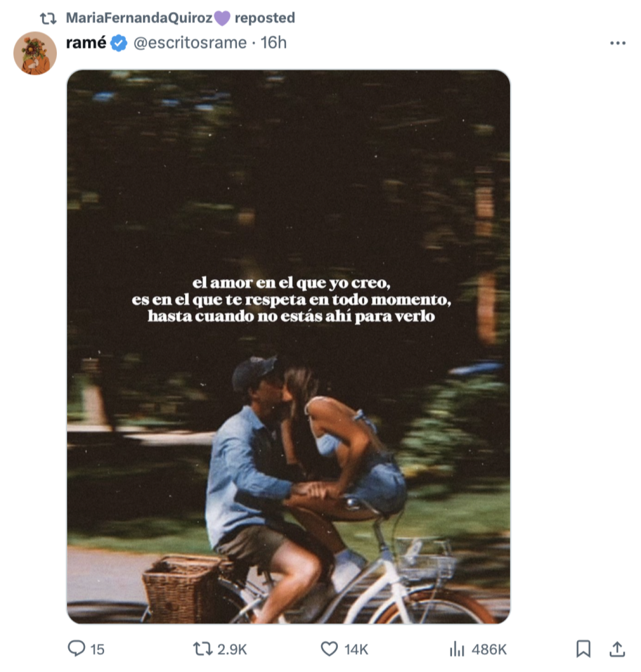Click the small repost icon beside MariaFernandaQuiroz
The width and height of the screenshot is (641, 672).
pos(48,18)
